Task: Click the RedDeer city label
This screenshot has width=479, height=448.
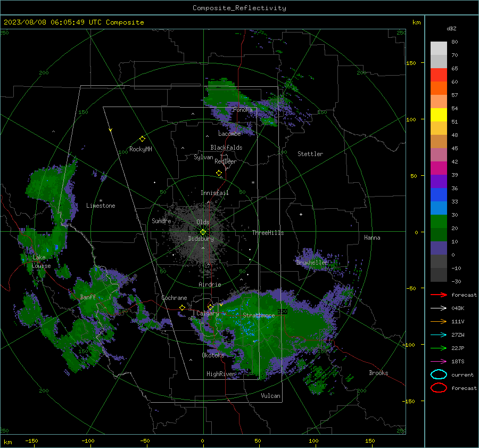Action: pos(226,161)
